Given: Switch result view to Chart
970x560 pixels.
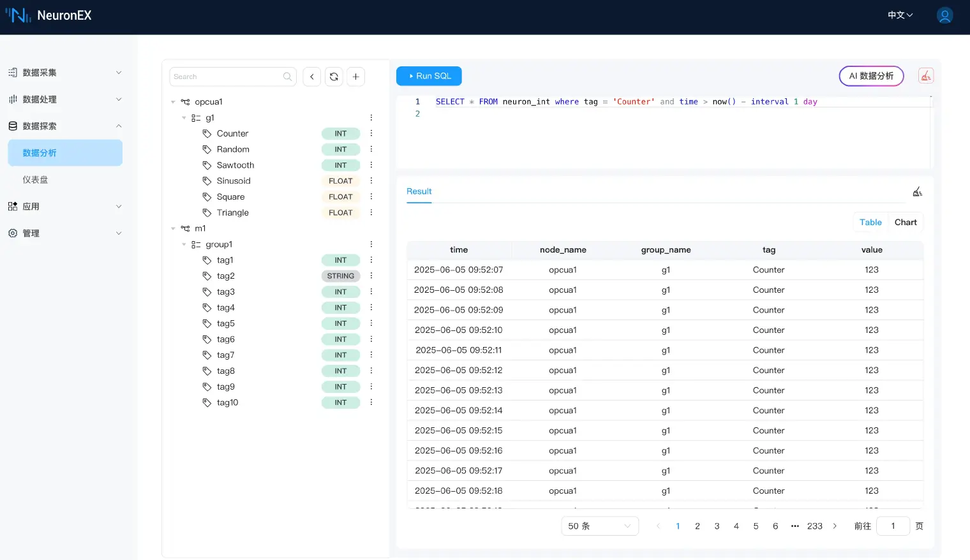Looking at the screenshot, I should [x=905, y=222].
